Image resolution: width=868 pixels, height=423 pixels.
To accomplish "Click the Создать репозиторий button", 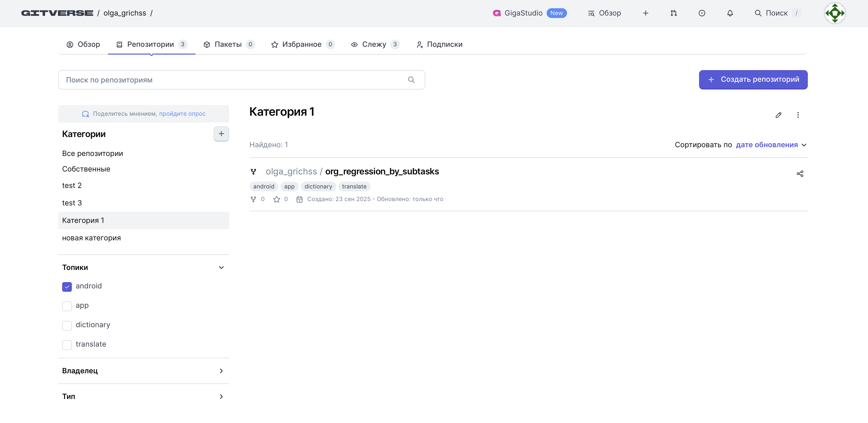I will (x=753, y=80).
